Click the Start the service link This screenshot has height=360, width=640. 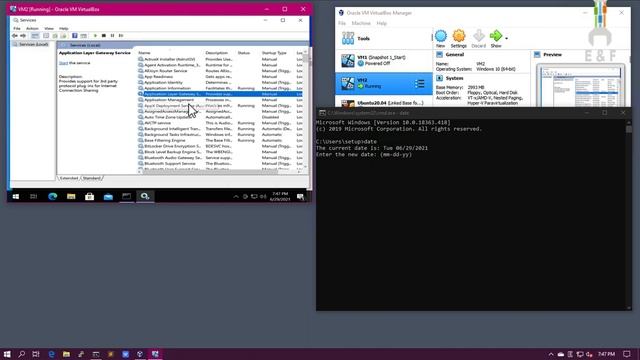[63, 63]
